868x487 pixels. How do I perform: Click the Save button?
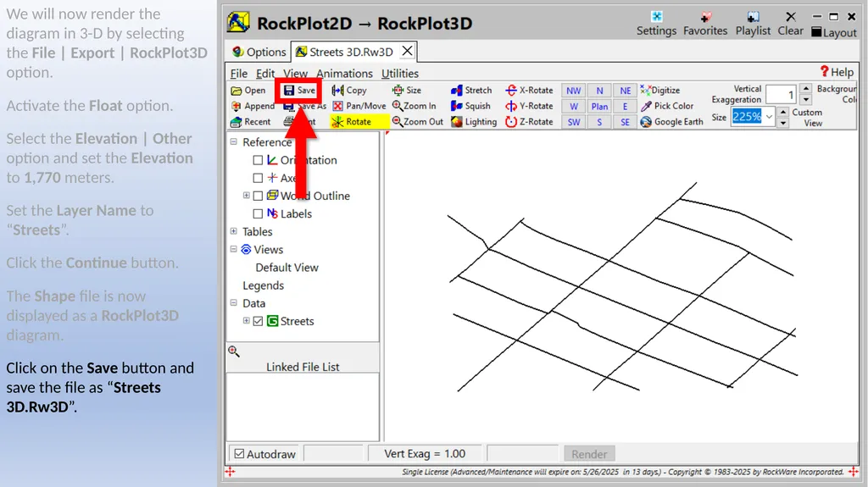coord(299,91)
